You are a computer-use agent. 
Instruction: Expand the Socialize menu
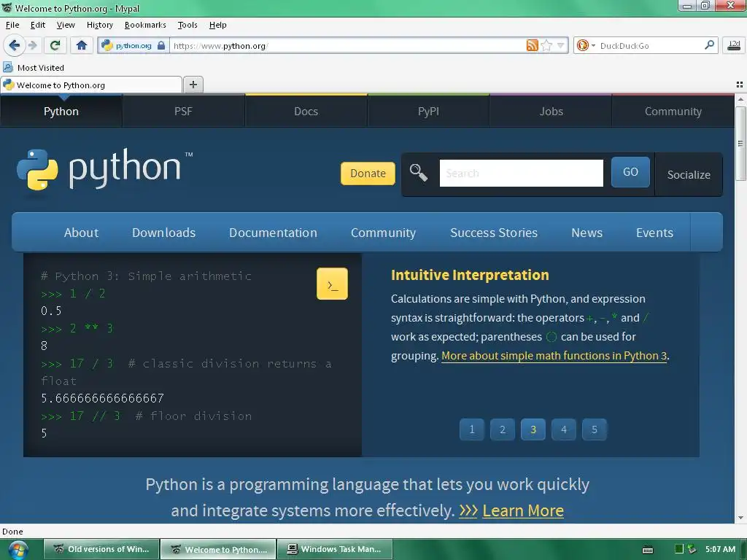pos(689,175)
